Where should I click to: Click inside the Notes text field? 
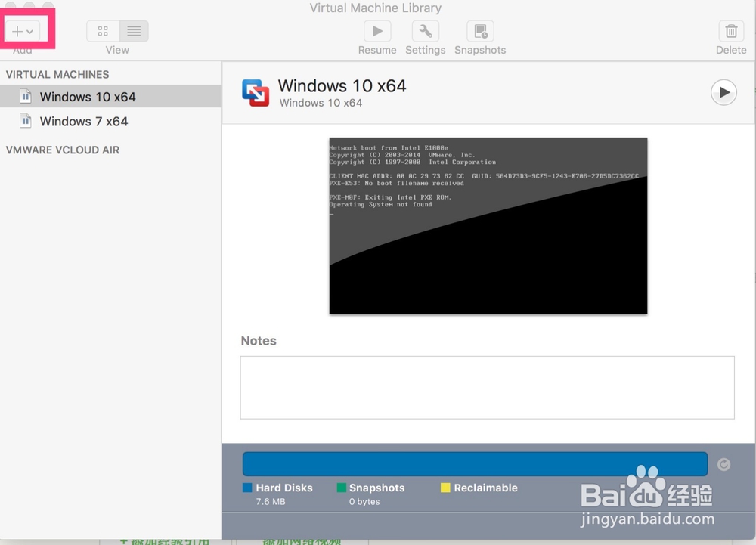pos(488,388)
